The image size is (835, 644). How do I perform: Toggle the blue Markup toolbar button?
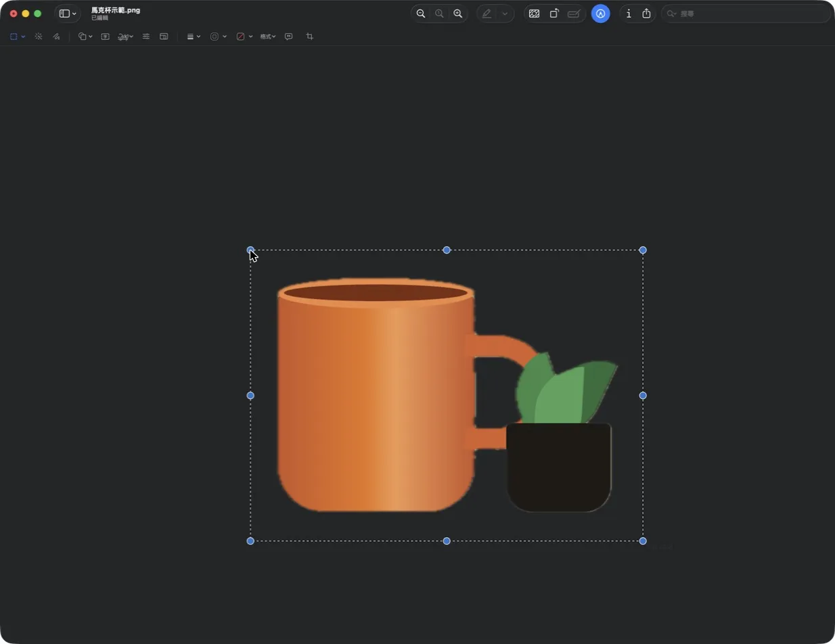(x=600, y=14)
